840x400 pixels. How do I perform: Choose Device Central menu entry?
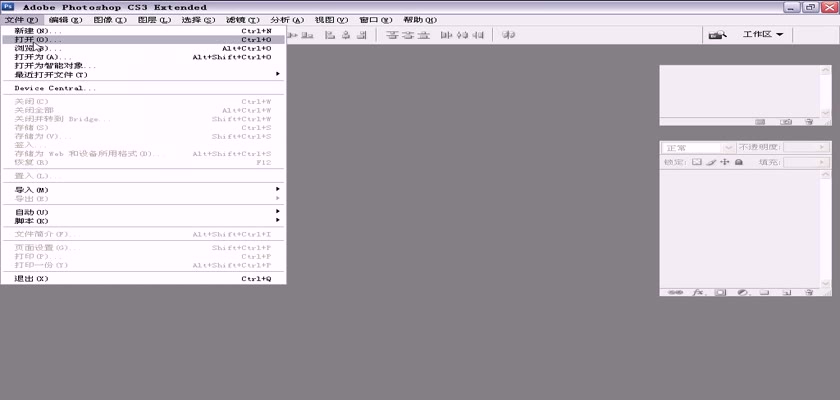tap(143, 88)
